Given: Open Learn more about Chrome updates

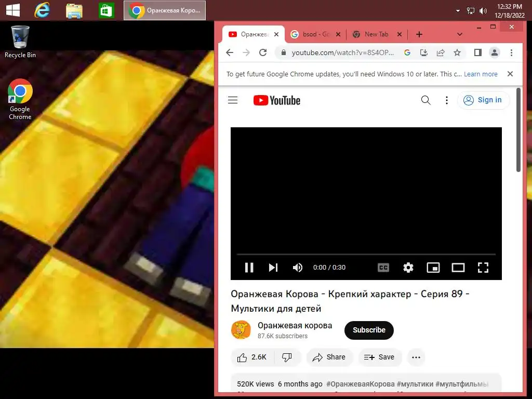Looking at the screenshot, I should tap(481, 74).
